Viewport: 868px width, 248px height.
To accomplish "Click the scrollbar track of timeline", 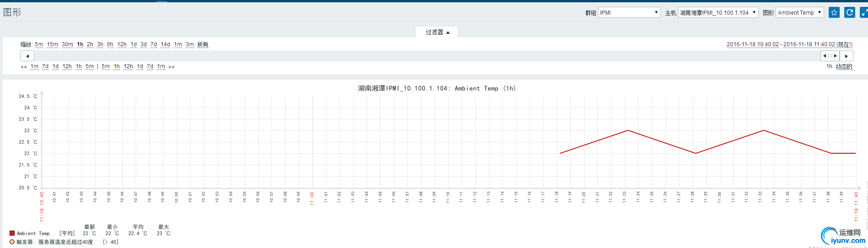I will click(x=427, y=56).
